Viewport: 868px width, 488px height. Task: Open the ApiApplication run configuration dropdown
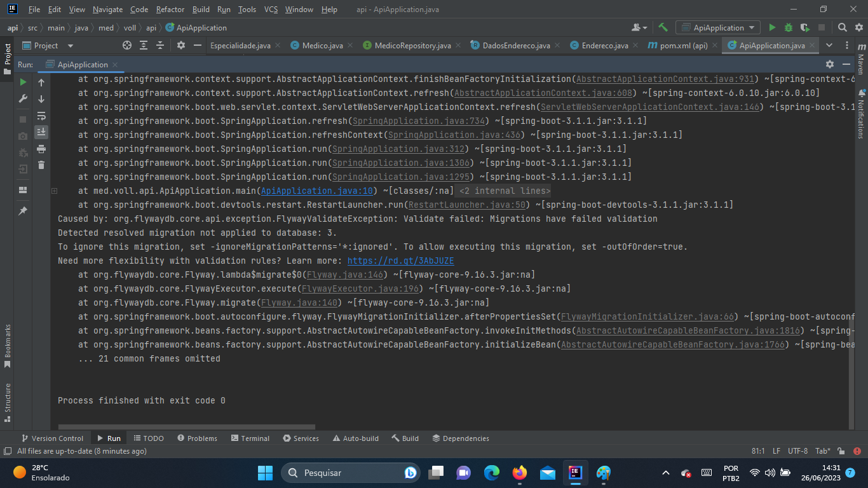point(718,27)
